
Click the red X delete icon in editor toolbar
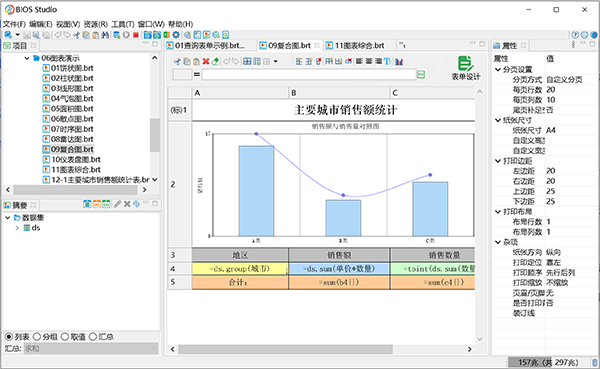click(206, 61)
